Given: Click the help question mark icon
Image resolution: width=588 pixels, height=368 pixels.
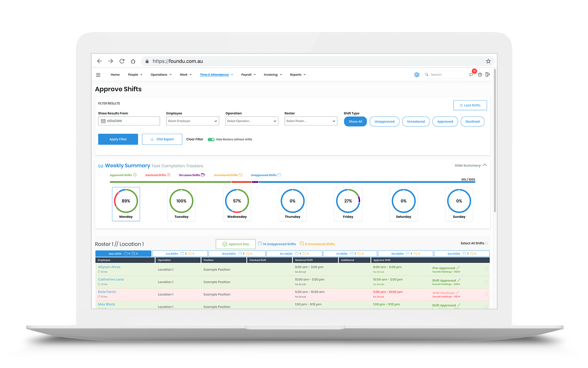Looking at the screenshot, I should [x=480, y=75].
